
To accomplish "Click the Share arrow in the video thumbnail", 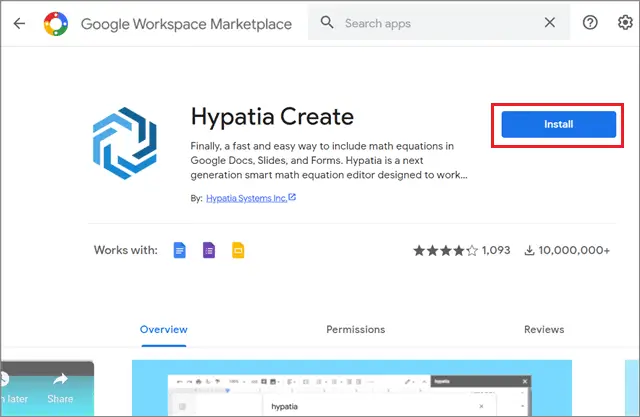I will (60, 379).
